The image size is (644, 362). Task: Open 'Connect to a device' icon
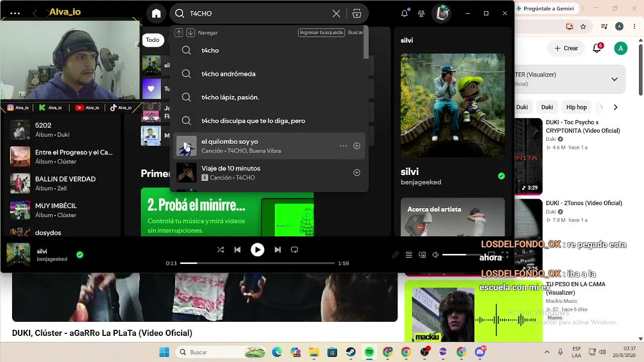tap(422, 255)
